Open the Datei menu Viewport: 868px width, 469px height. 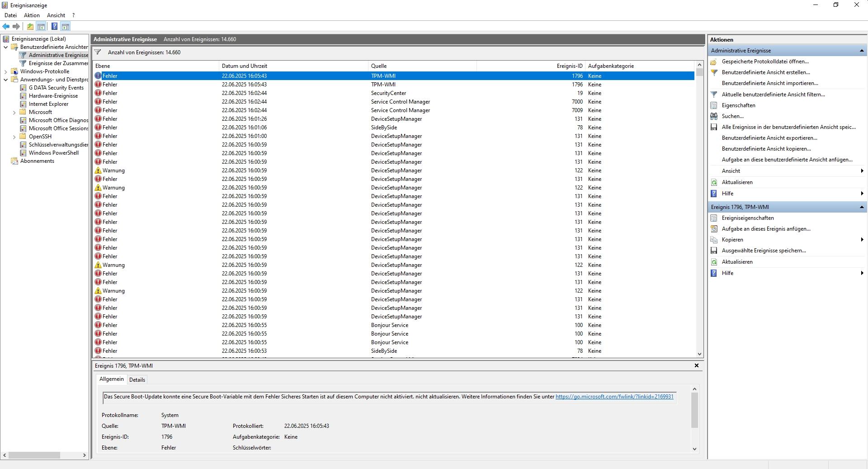[x=10, y=15]
